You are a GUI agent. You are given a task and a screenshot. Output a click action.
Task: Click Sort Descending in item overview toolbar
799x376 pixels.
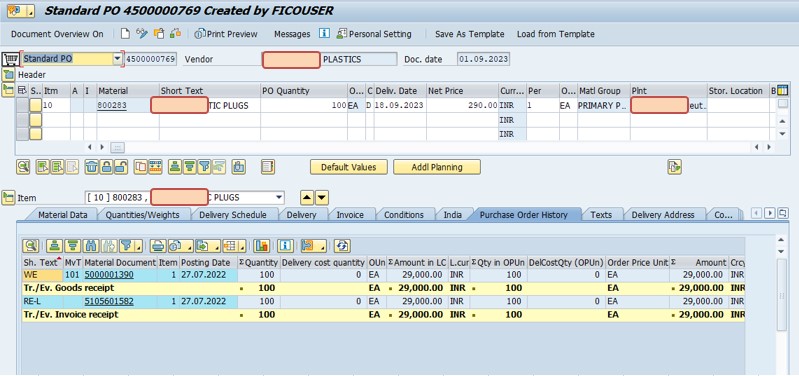click(x=190, y=167)
